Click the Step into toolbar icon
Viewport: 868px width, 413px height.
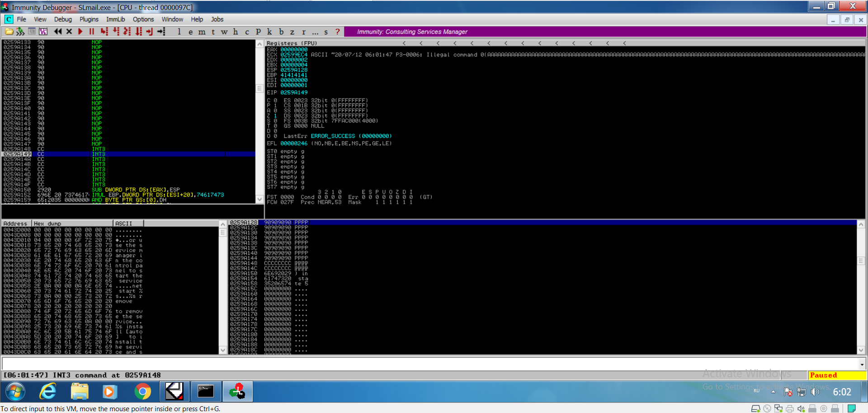tap(104, 32)
